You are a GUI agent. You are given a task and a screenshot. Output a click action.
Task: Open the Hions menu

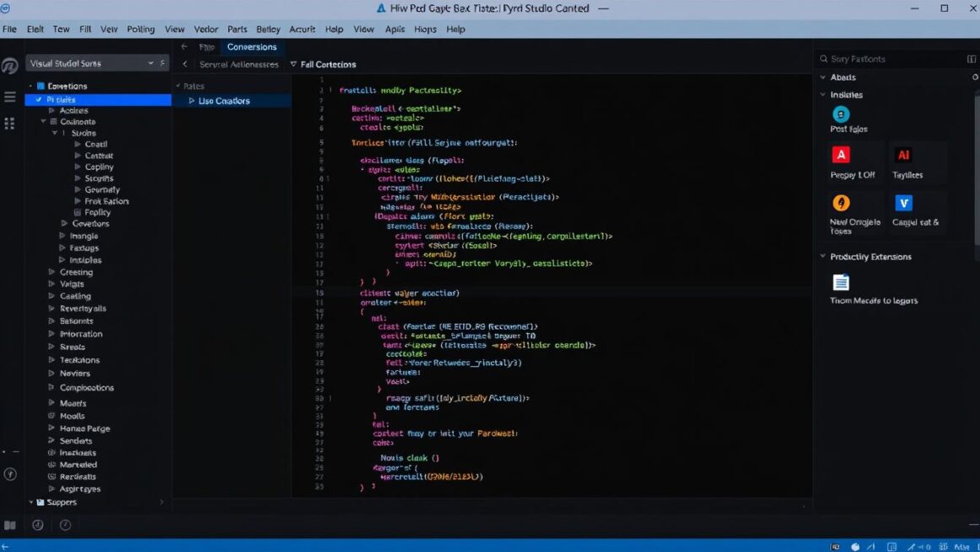tap(425, 29)
